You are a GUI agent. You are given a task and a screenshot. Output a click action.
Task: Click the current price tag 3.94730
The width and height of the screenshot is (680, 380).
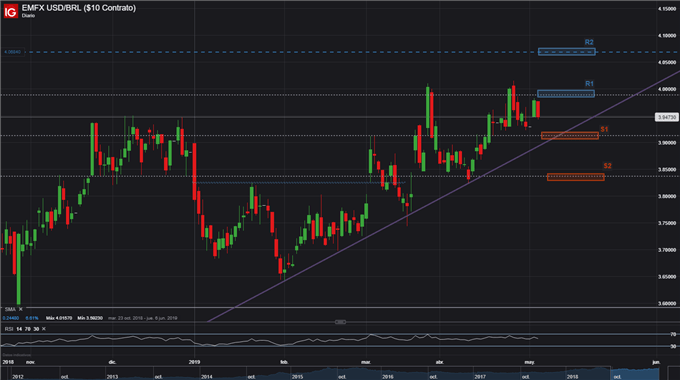666,117
